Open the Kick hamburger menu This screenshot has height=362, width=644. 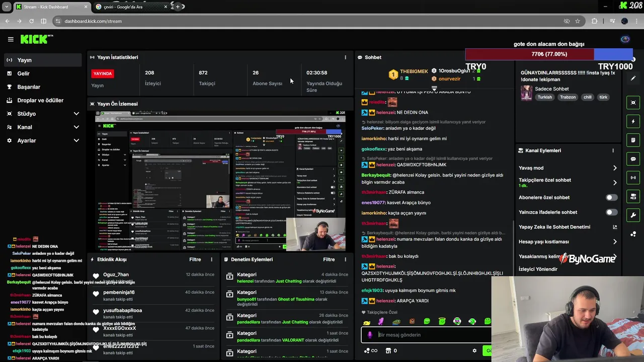(x=11, y=39)
